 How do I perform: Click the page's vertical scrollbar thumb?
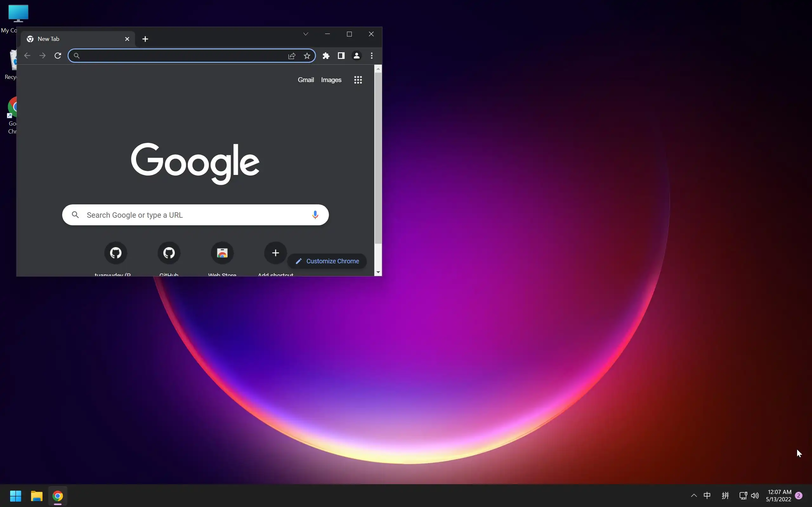pos(378,157)
